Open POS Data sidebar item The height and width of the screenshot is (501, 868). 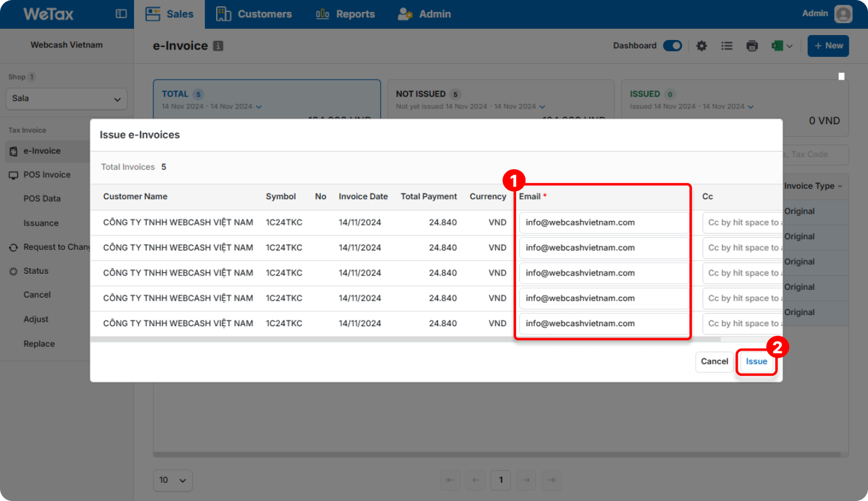pyautogui.click(x=42, y=199)
